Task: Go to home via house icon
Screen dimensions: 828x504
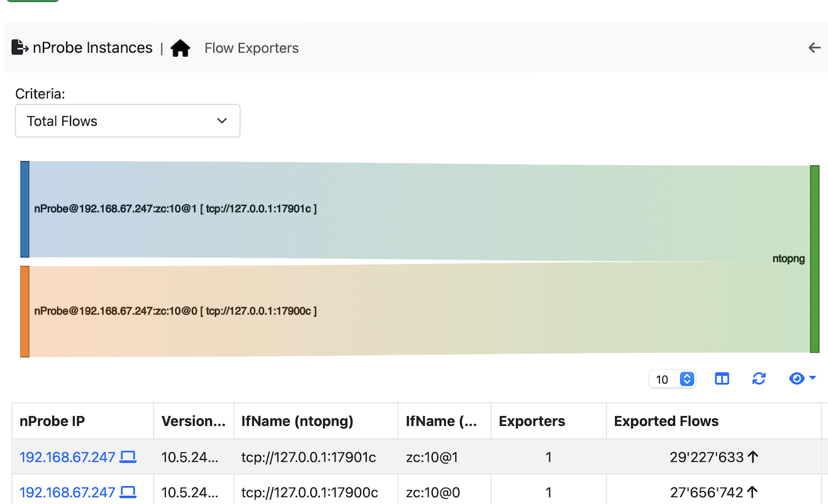Action: (x=180, y=48)
